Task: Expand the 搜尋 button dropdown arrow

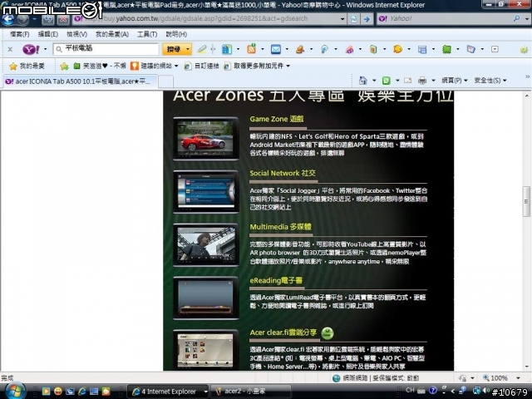Action: tap(188, 50)
